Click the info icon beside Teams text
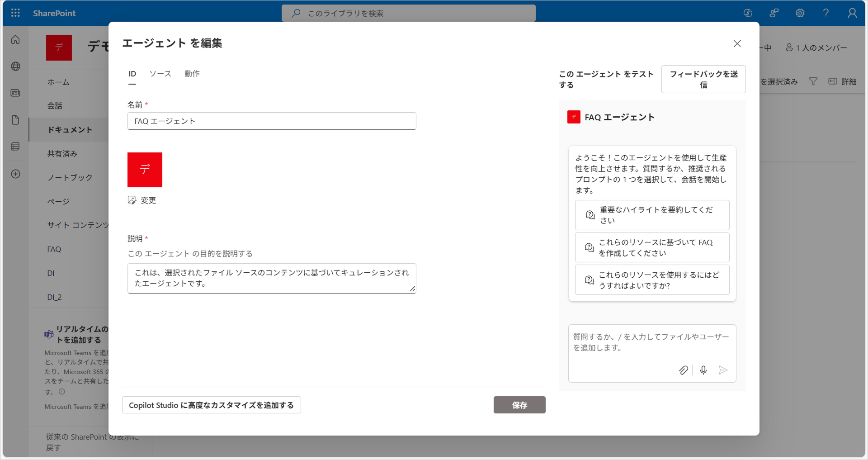The image size is (868, 460). point(62,392)
